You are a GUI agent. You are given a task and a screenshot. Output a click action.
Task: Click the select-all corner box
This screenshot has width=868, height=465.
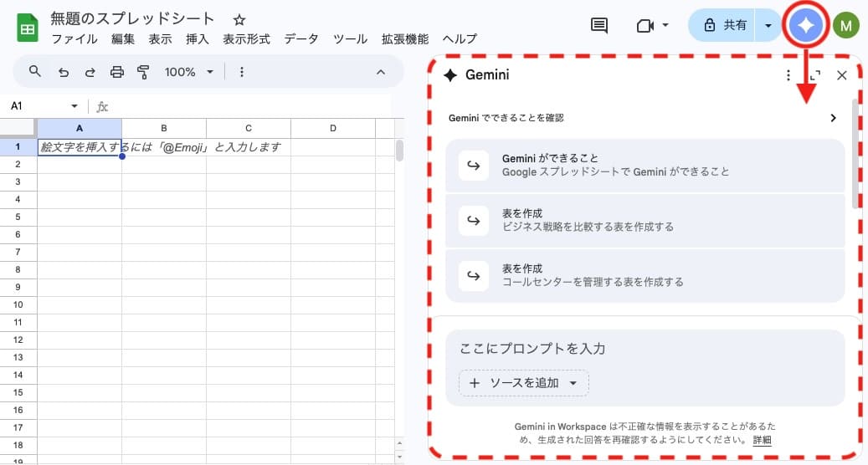tap(18, 128)
